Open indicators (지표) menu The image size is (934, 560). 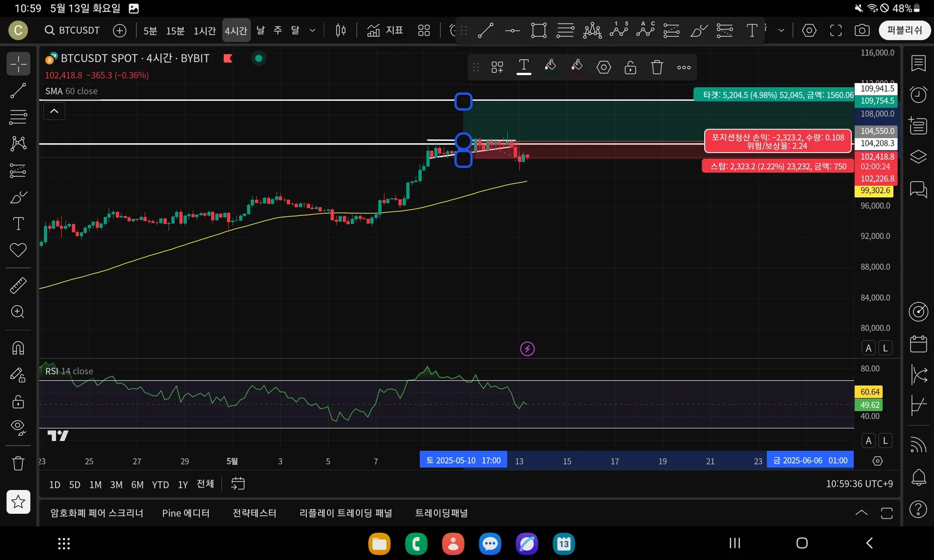385,31
